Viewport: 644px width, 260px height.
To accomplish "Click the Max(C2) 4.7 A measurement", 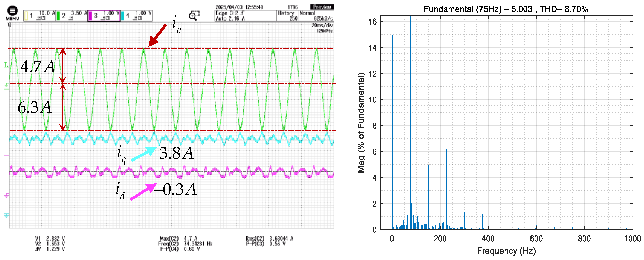I will click(x=179, y=239).
